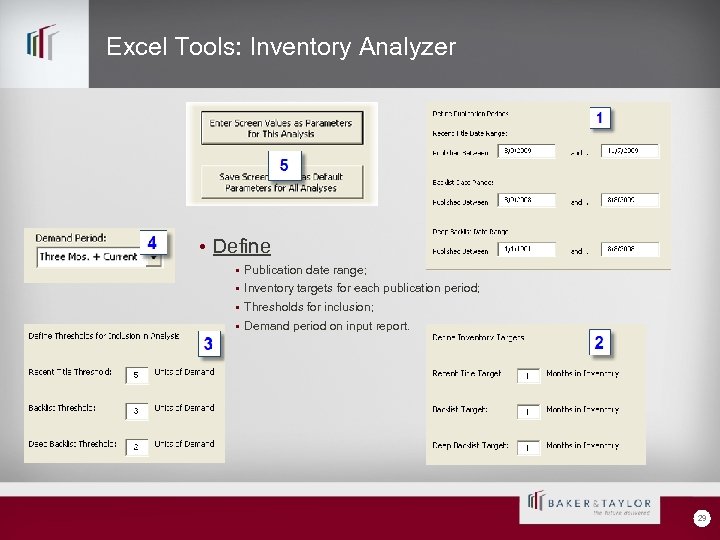Click Recent Title 'Published Between' start date field

tap(526, 151)
